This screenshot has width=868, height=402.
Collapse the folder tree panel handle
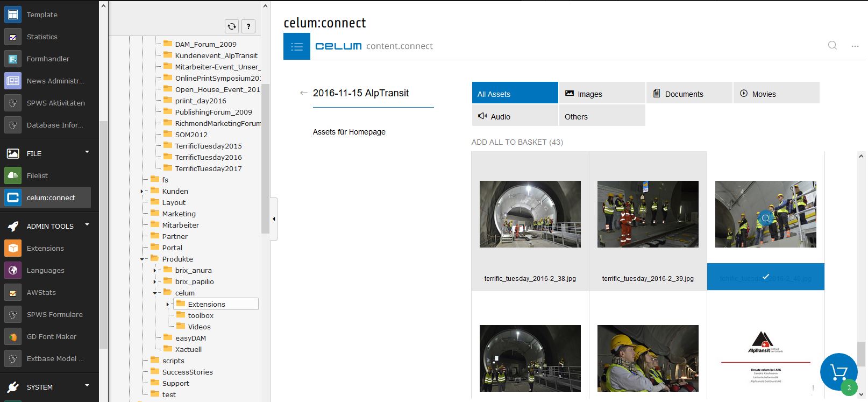274,218
